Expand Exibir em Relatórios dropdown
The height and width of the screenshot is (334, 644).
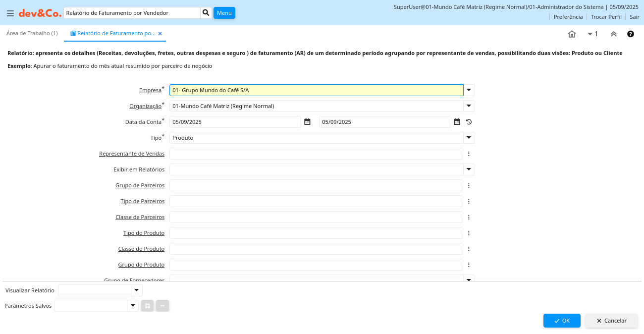point(469,169)
